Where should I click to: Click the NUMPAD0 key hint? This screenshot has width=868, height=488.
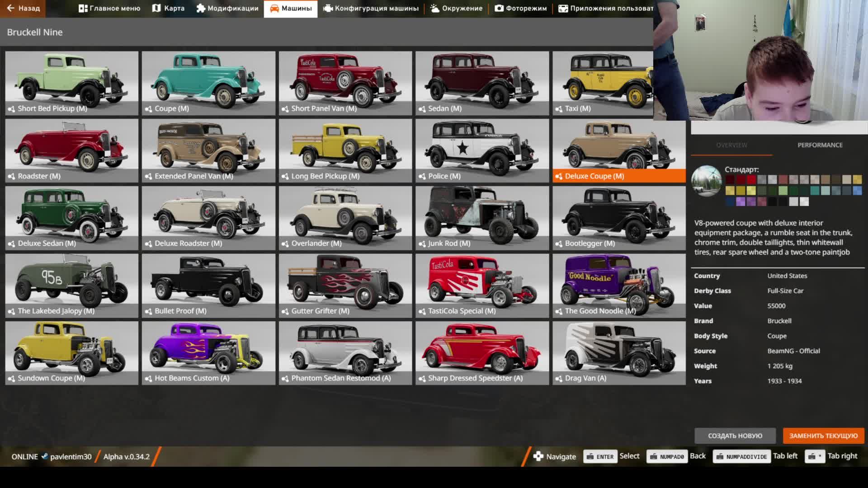pos(667,456)
